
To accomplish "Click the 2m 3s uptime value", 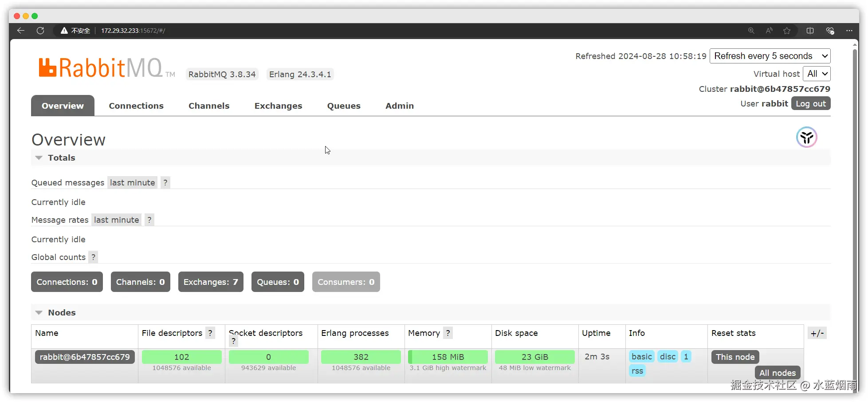I will [597, 356].
